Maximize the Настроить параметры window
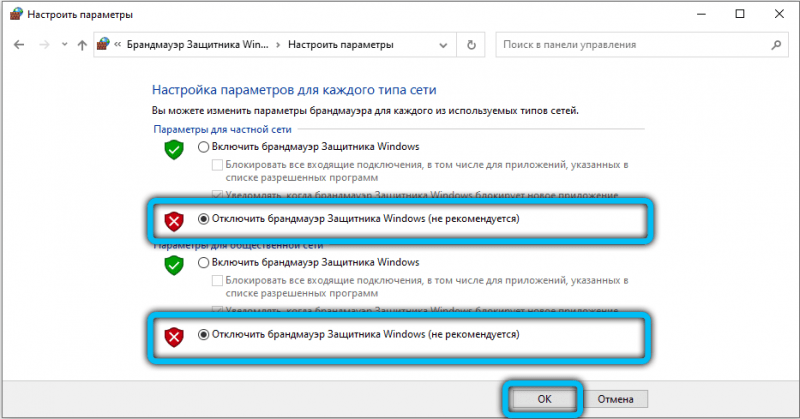 (740, 14)
